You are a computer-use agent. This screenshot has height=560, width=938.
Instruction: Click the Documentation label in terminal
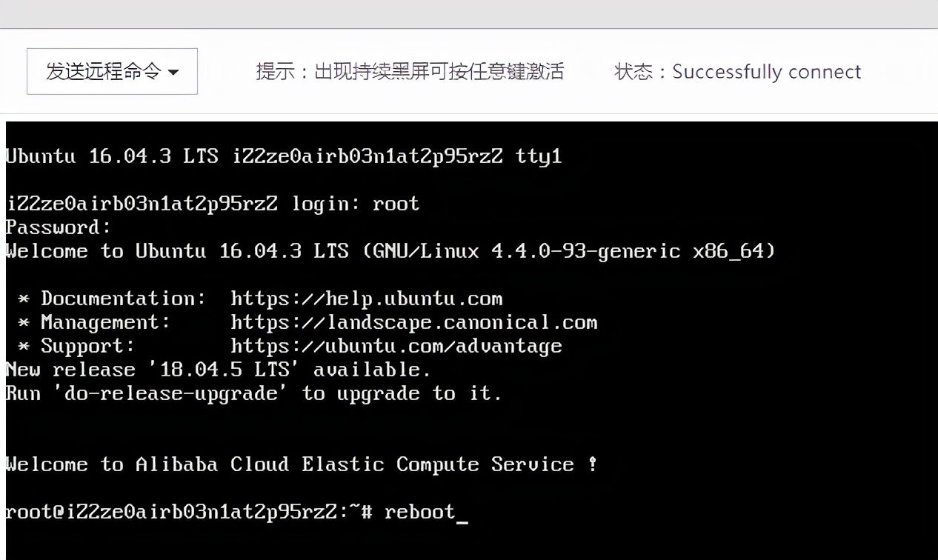coord(123,299)
